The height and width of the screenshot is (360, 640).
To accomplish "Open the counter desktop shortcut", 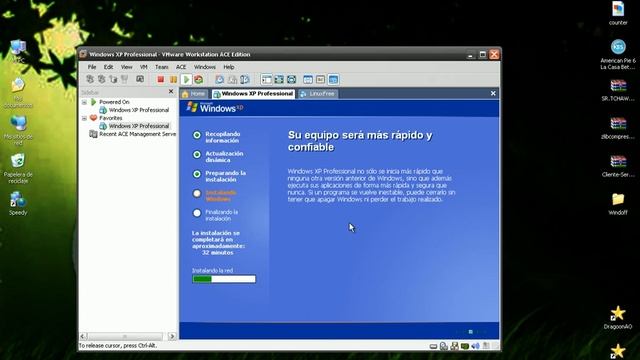I will pos(618,13).
